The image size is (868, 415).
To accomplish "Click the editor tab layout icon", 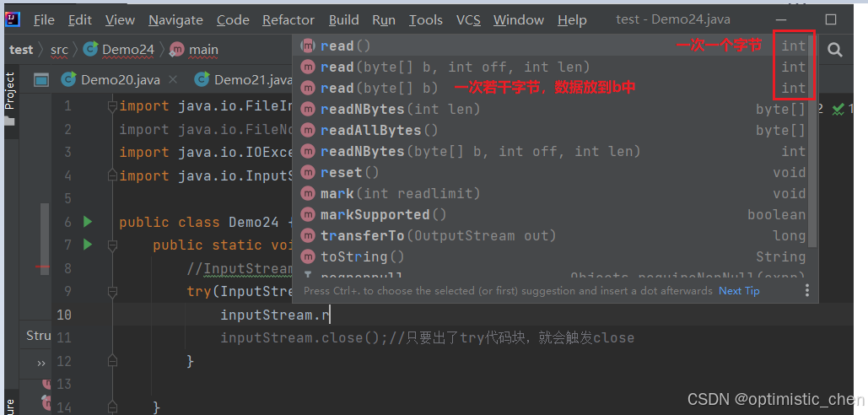I will [41, 80].
